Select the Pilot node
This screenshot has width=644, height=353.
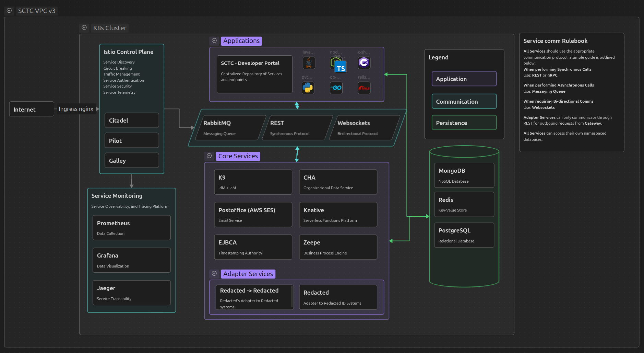[132, 140]
